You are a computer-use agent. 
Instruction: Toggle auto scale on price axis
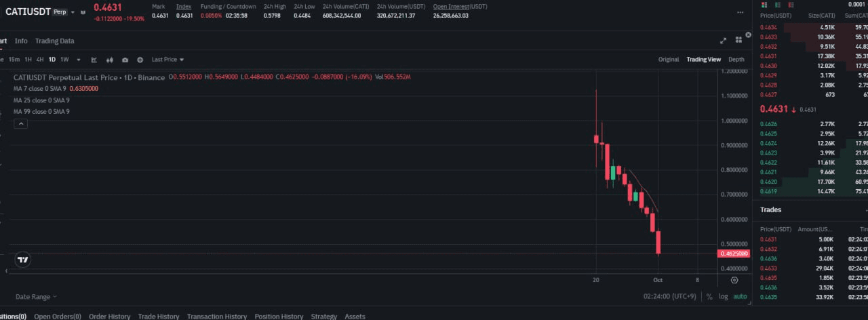coord(740,297)
